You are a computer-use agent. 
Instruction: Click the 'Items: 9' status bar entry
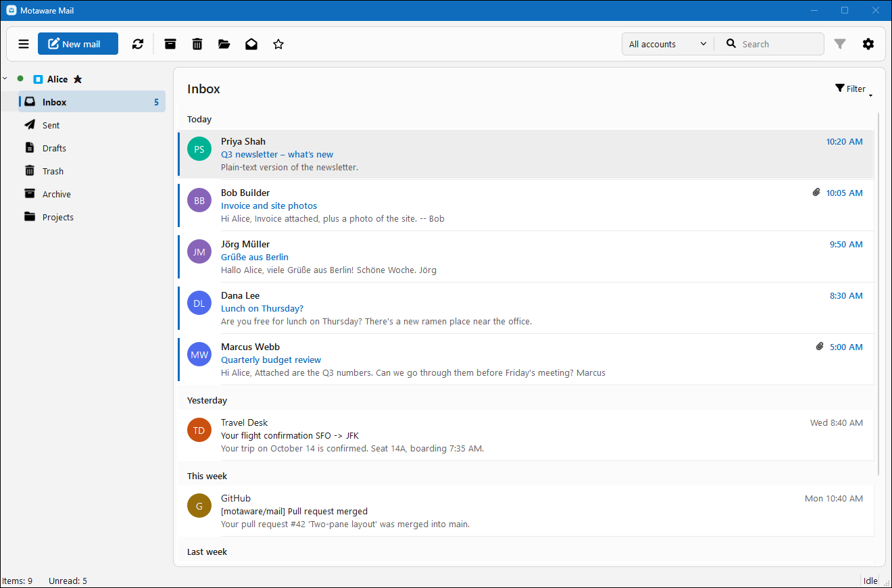(x=18, y=581)
